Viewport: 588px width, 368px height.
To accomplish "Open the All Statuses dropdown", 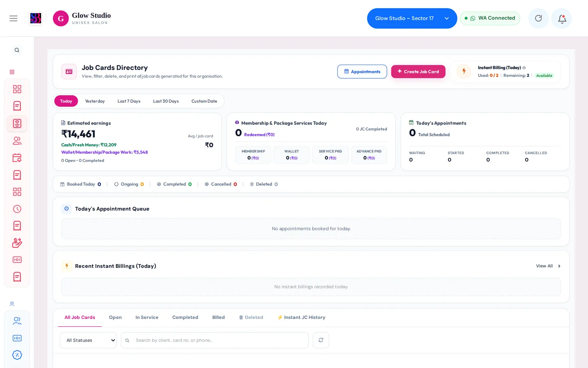I will pyautogui.click(x=88, y=340).
